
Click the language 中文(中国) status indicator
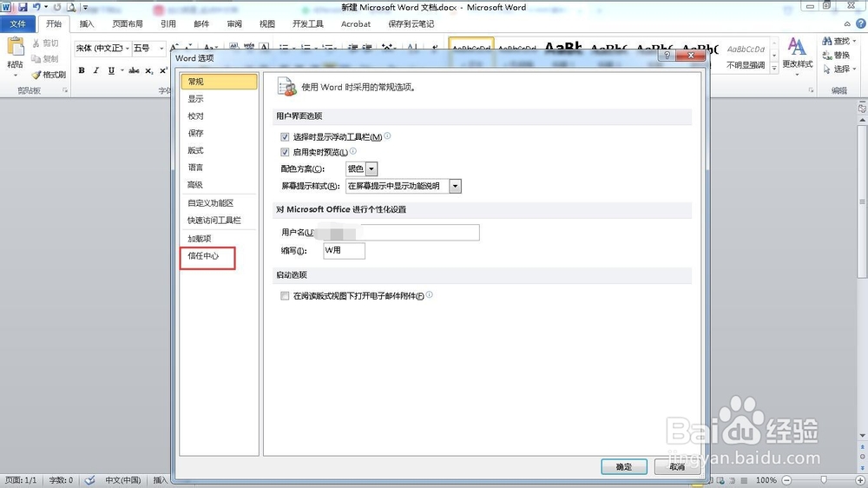123,480
